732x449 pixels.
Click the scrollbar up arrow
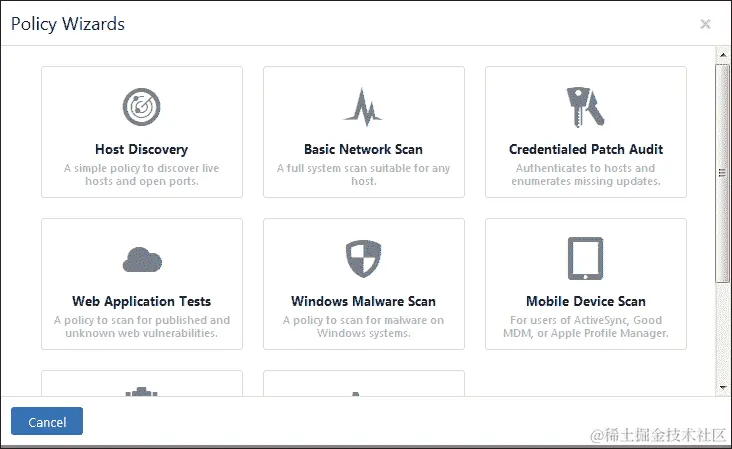[723, 55]
